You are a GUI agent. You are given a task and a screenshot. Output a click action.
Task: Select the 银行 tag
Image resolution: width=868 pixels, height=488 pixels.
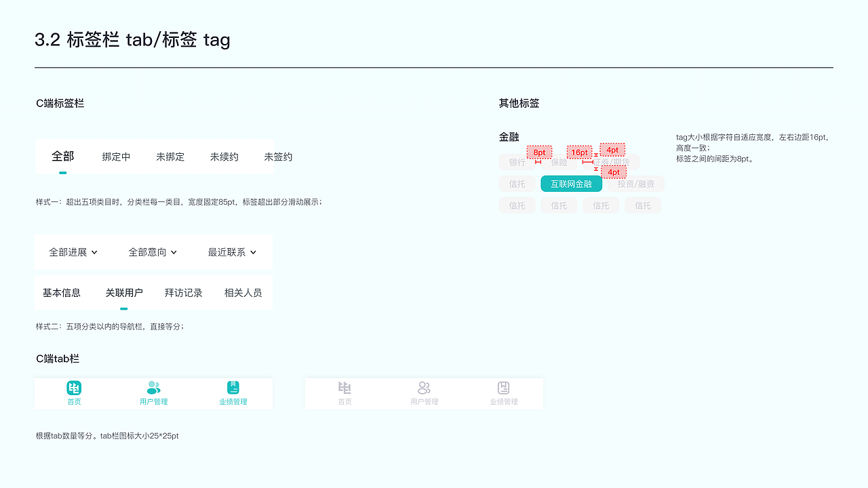tap(517, 162)
